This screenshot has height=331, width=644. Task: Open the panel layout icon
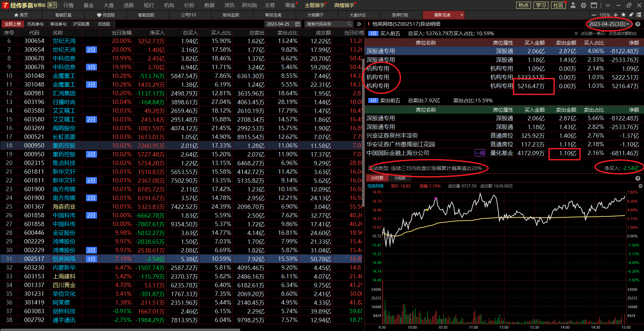(x=639, y=15)
